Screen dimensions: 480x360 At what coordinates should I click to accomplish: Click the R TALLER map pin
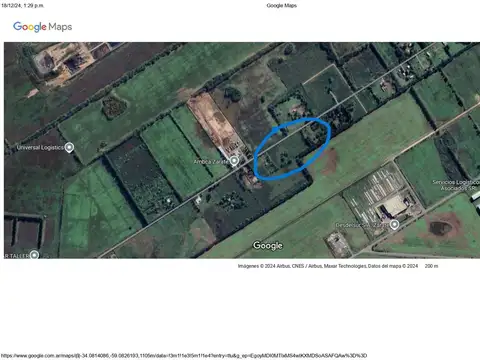pyautogui.click(x=34, y=255)
